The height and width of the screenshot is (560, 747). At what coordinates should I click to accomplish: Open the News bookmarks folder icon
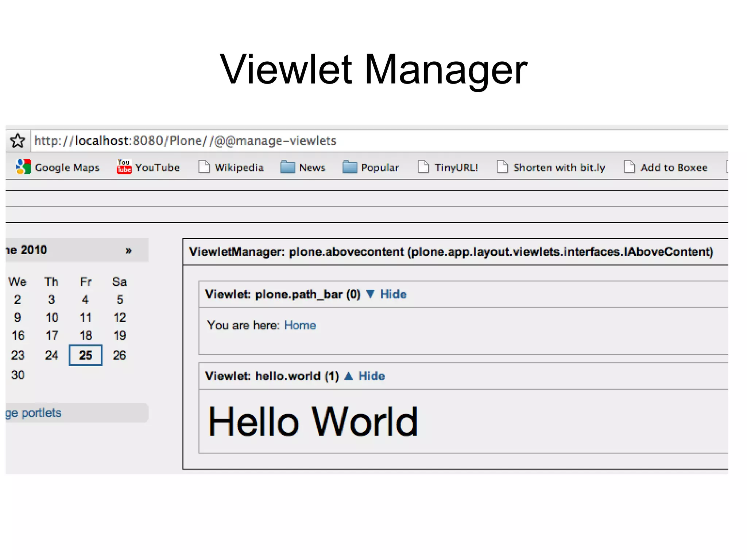[287, 167]
